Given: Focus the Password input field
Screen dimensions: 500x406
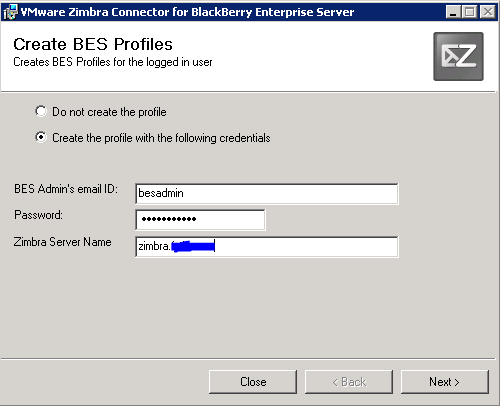Looking at the screenshot, I should (x=200, y=220).
